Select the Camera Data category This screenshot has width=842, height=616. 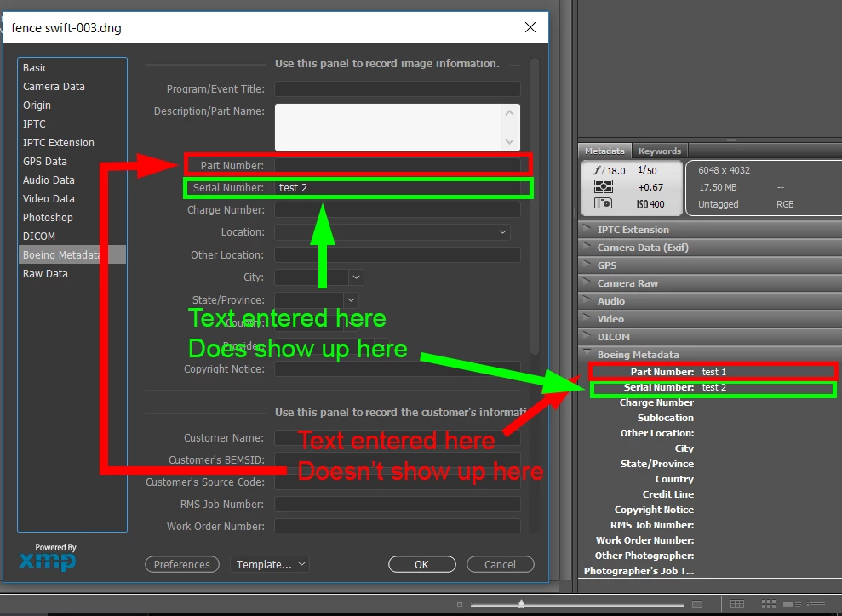(72, 87)
